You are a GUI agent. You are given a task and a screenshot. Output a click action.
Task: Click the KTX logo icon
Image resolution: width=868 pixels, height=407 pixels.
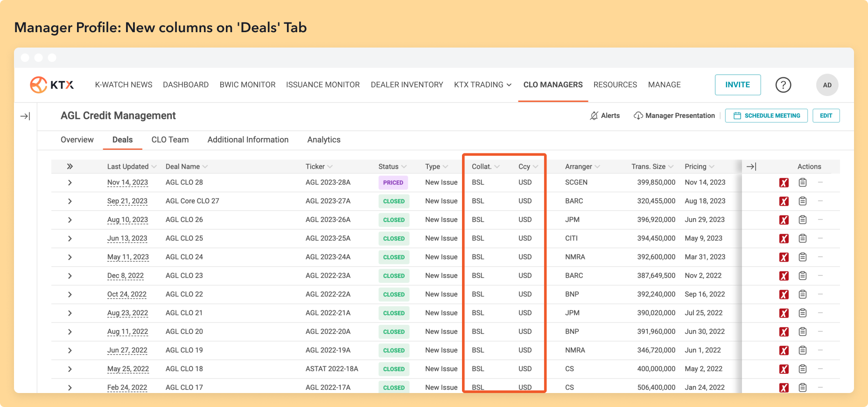tap(39, 85)
